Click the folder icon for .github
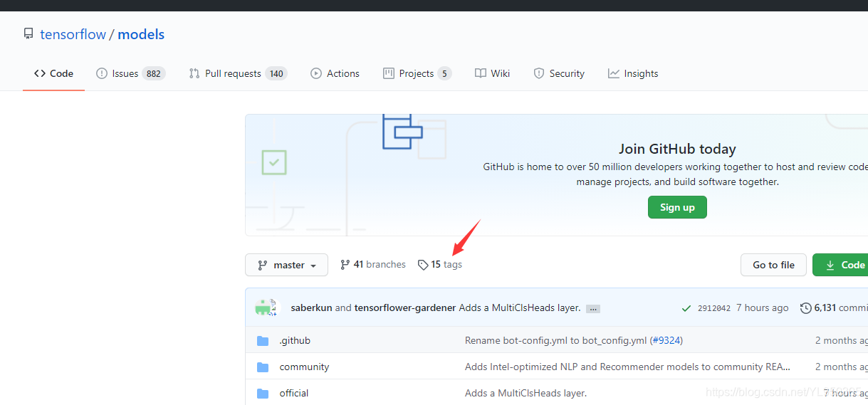 pyautogui.click(x=263, y=341)
